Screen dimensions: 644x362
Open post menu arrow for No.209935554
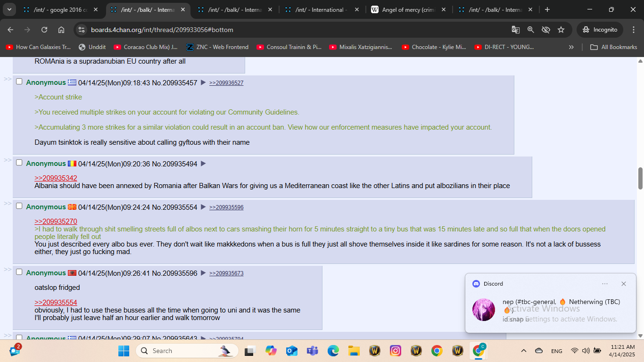point(203,207)
